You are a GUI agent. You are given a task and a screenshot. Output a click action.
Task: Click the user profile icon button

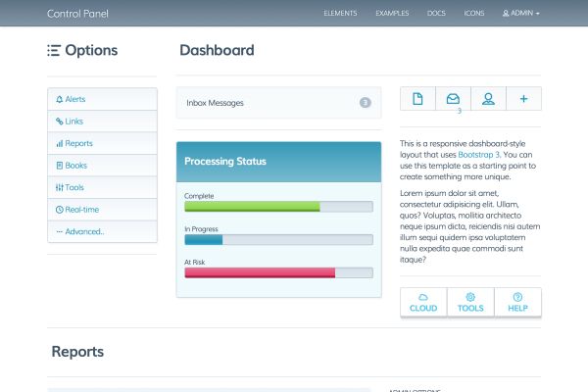click(x=488, y=99)
